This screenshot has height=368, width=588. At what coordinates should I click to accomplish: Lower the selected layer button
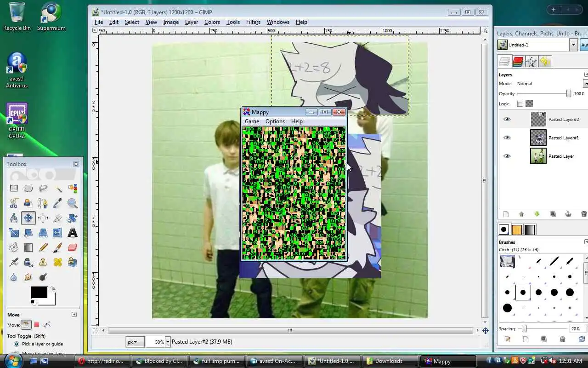click(537, 214)
